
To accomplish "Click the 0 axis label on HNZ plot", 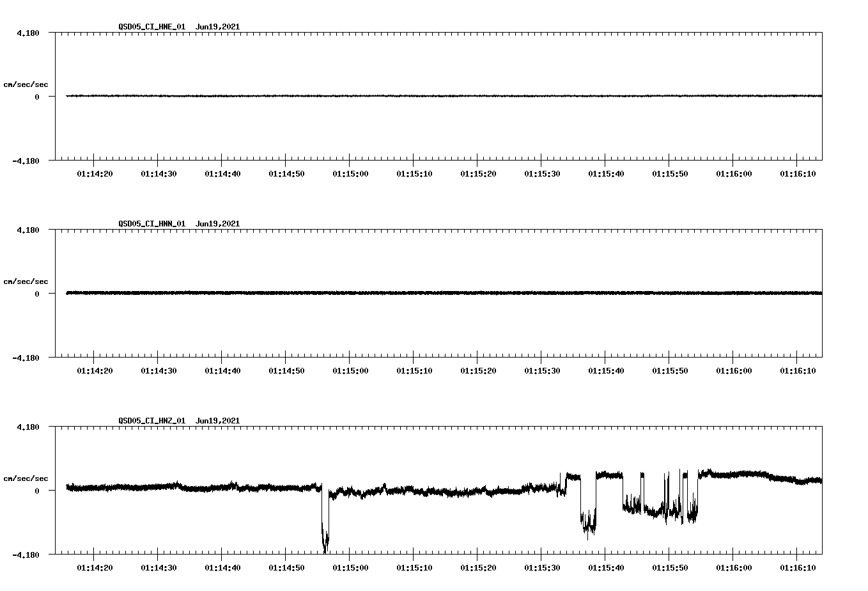I will click(37, 491).
